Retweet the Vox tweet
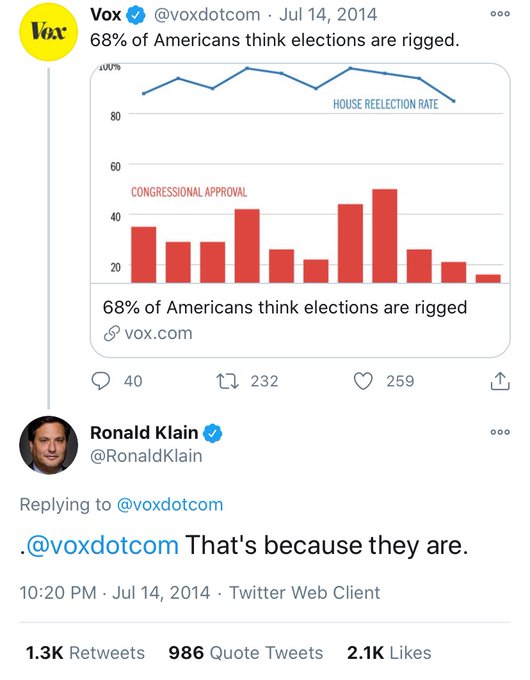This screenshot has height=680, width=530. click(227, 381)
